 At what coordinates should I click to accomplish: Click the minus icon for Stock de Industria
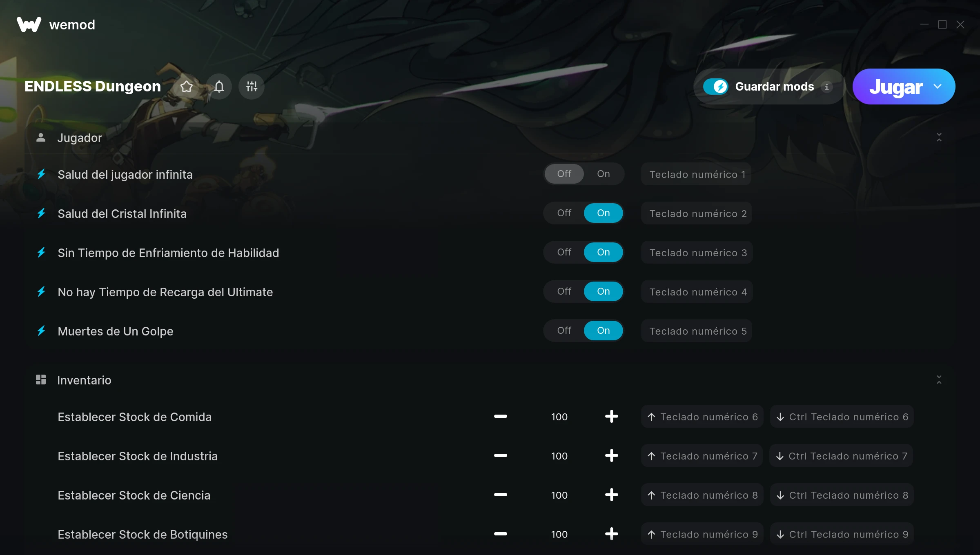(501, 456)
